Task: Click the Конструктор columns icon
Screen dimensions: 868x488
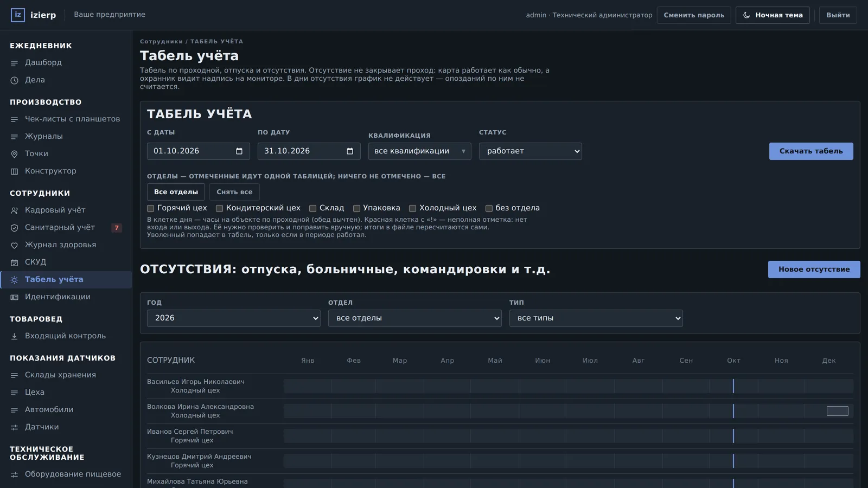Action: point(15,171)
